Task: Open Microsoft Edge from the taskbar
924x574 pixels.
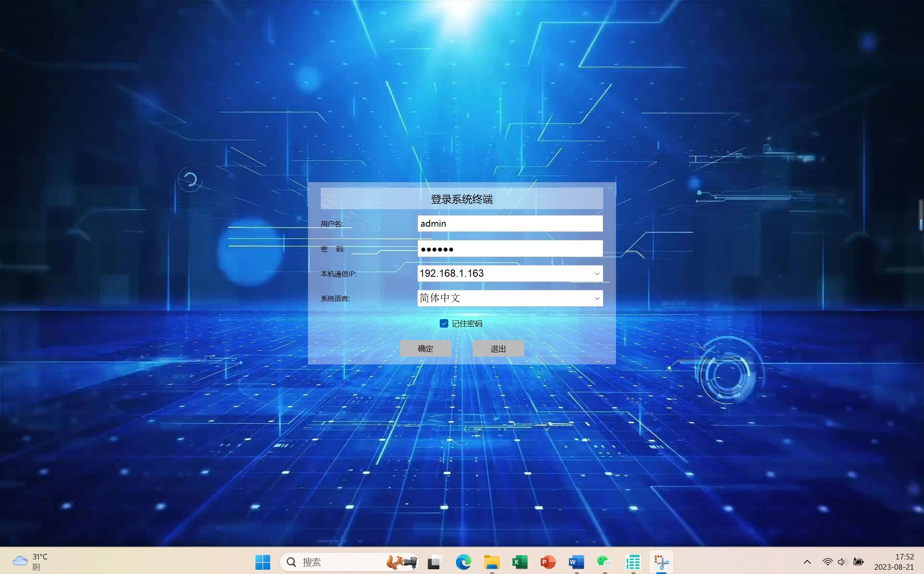Action: coord(463,562)
